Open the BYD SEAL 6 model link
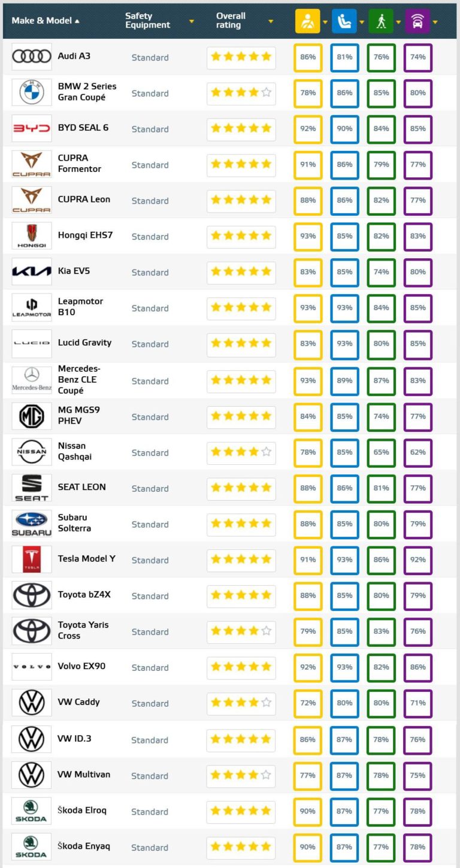Image resolution: width=460 pixels, height=868 pixels. [83, 128]
